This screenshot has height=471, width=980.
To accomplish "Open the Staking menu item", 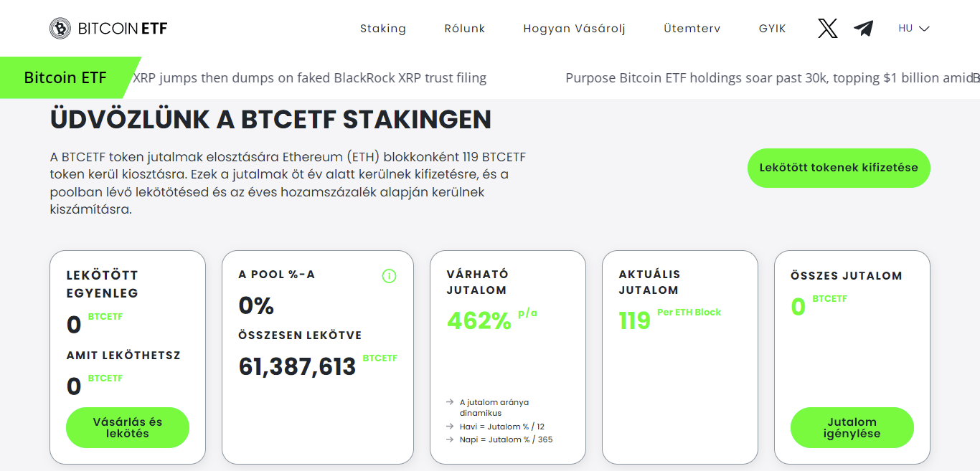I will (383, 29).
